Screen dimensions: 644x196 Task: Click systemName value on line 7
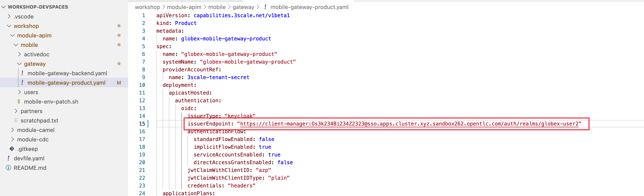click(x=248, y=62)
